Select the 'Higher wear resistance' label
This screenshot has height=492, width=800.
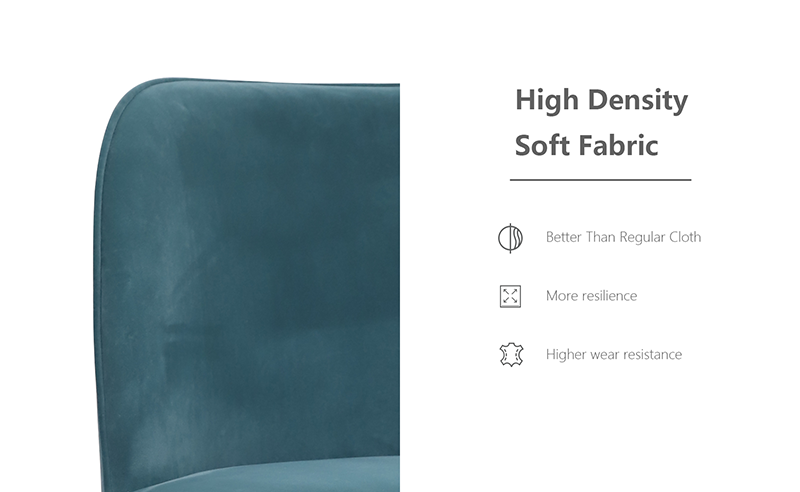click(614, 354)
